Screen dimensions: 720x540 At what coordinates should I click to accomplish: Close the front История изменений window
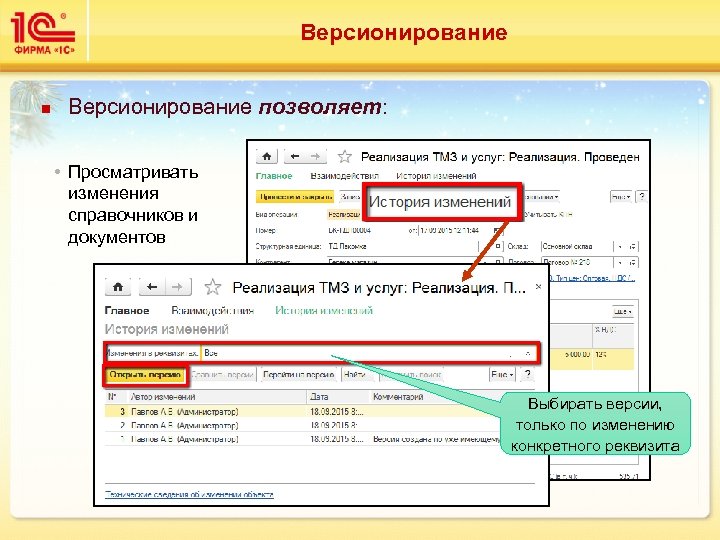[538, 287]
